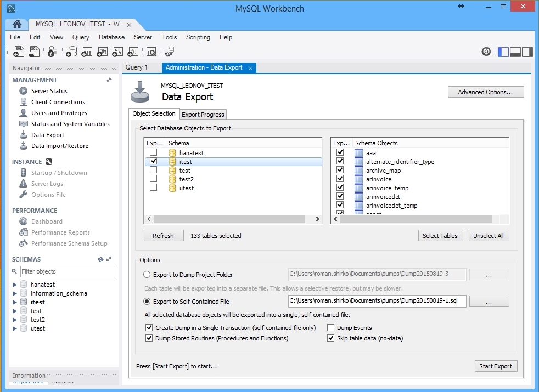Click the create new schema toolbar icon

click(71, 52)
